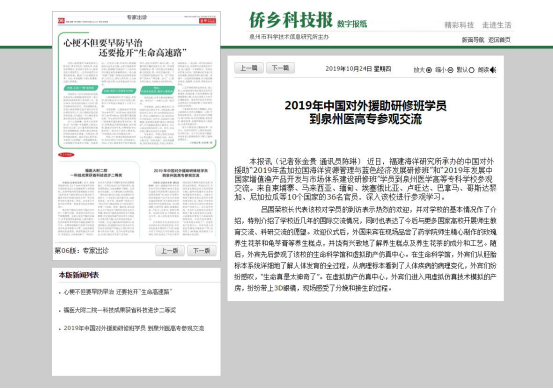Screen dimensions: 553x389
Task: Click the 缩小 zoom-out circle icon
Action: click(450, 70)
